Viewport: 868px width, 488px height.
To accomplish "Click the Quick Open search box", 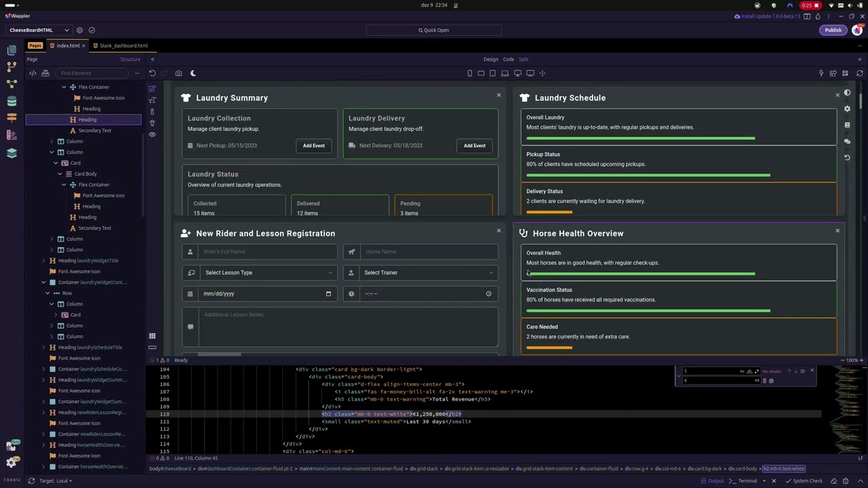I will tap(434, 30).
